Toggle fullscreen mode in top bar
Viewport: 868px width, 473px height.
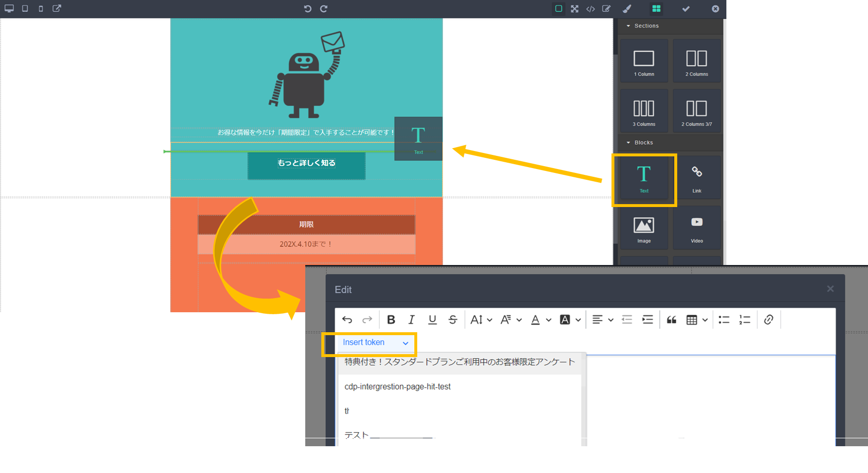point(574,9)
